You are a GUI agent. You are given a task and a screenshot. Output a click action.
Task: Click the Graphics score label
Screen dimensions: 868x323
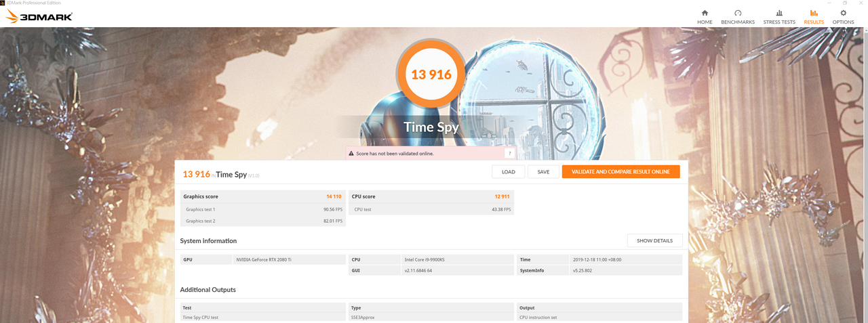coord(201,196)
